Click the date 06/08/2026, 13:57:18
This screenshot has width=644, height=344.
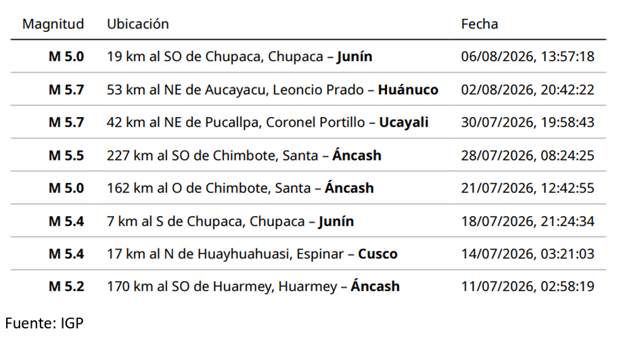pos(528,56)
